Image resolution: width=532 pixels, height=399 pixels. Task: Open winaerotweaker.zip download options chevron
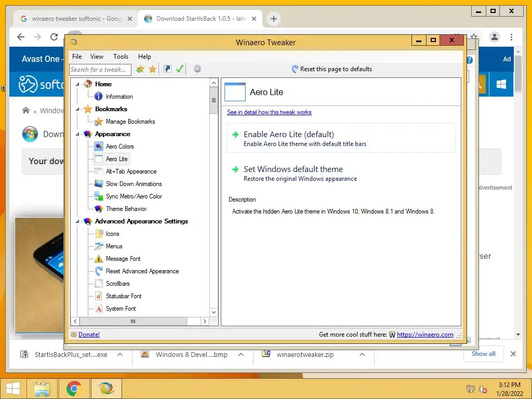(x=362, y=354)
